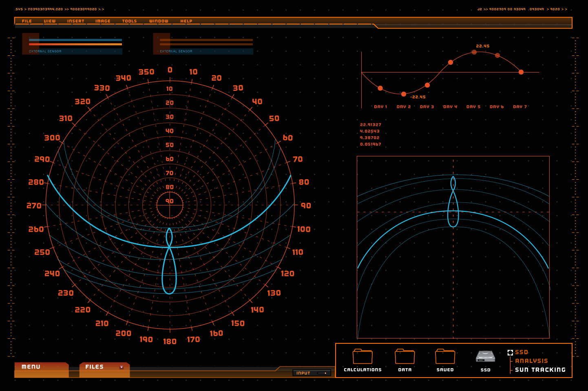The image size is (588, 391).
Task: Click the 120 degree azimuth label
Action: (x=287, y=274)
